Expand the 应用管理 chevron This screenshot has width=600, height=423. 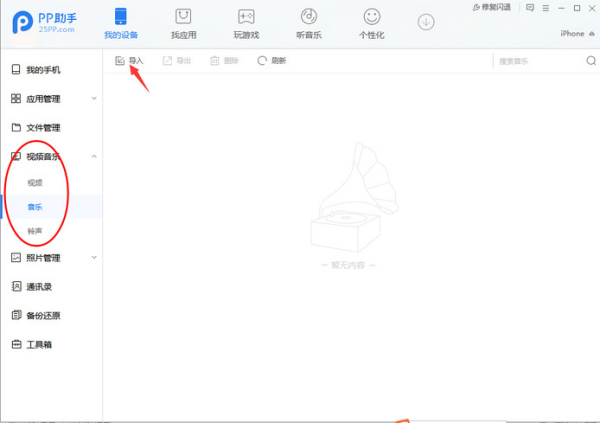tap(94, 98)
